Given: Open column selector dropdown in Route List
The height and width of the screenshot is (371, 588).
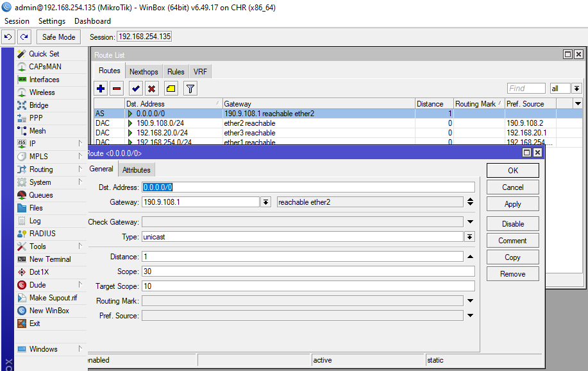Looking at the screenshot, I should [x=578, y=103].
